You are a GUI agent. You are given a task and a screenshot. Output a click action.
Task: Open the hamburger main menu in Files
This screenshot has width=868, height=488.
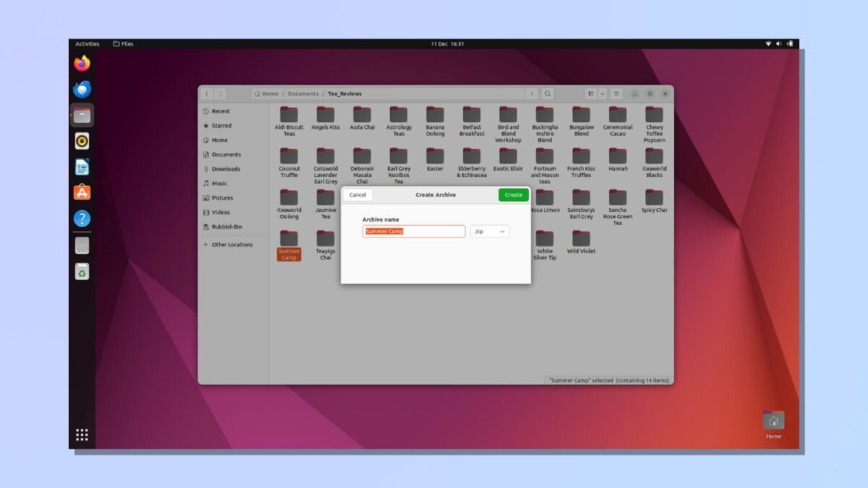click(616, 93)
